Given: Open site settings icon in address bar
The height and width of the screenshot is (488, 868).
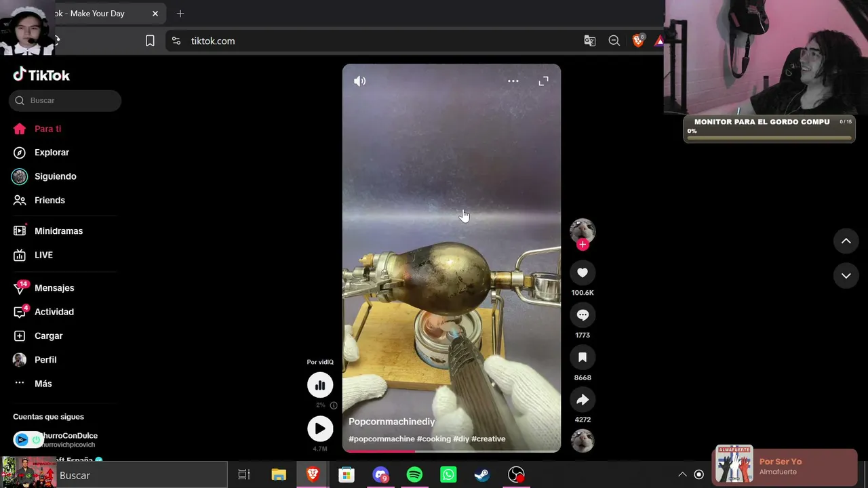Looking at the screenshot, I should (x=176, y=41).
